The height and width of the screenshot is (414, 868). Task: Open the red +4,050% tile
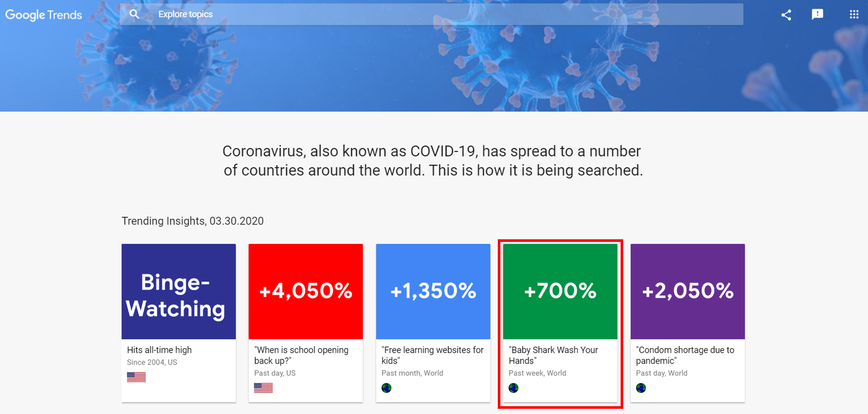[306, 291]
